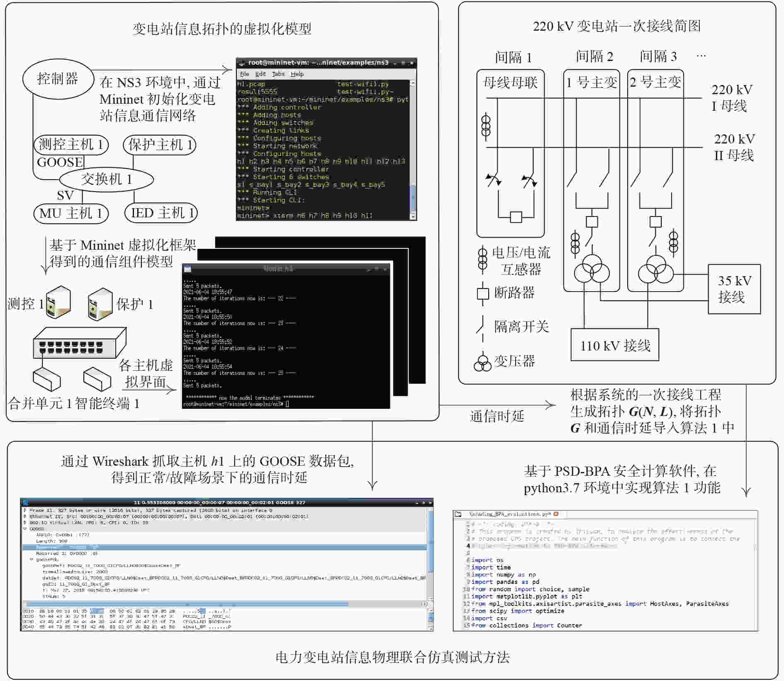
Task: Click the 110 kV 接线 box
Action: [615, 345]
